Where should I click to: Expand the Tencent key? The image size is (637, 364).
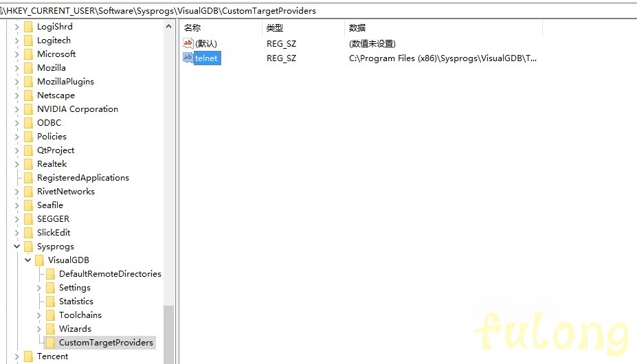coord(16,356)
